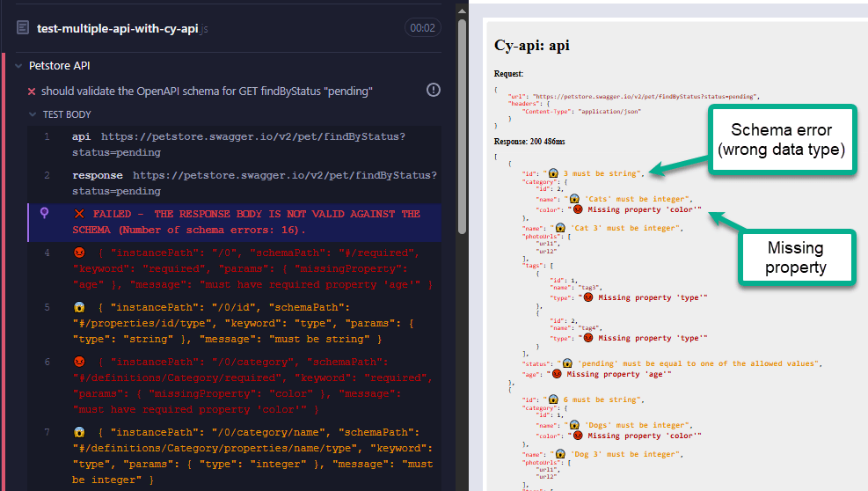Select the "Cy-api: api" heading

click(531, 46)
